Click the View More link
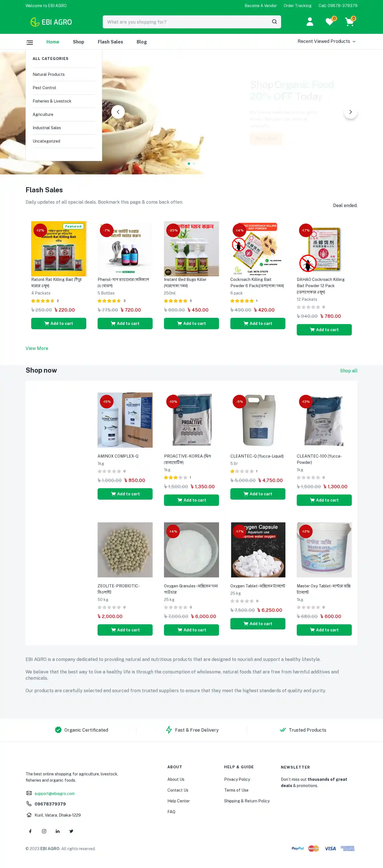This screenshot has height=868, width=383. (37, 348)
